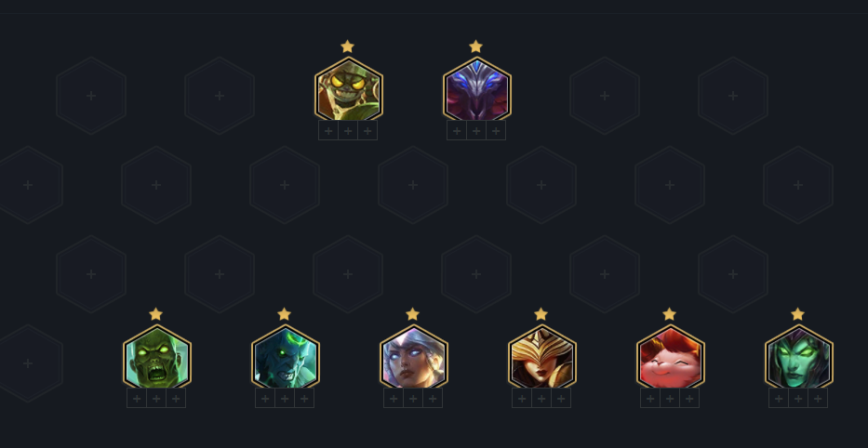Viewport: 868px width, 448px height.
Task: Select the green-skinned dark-haired champion
Action: 799,356
